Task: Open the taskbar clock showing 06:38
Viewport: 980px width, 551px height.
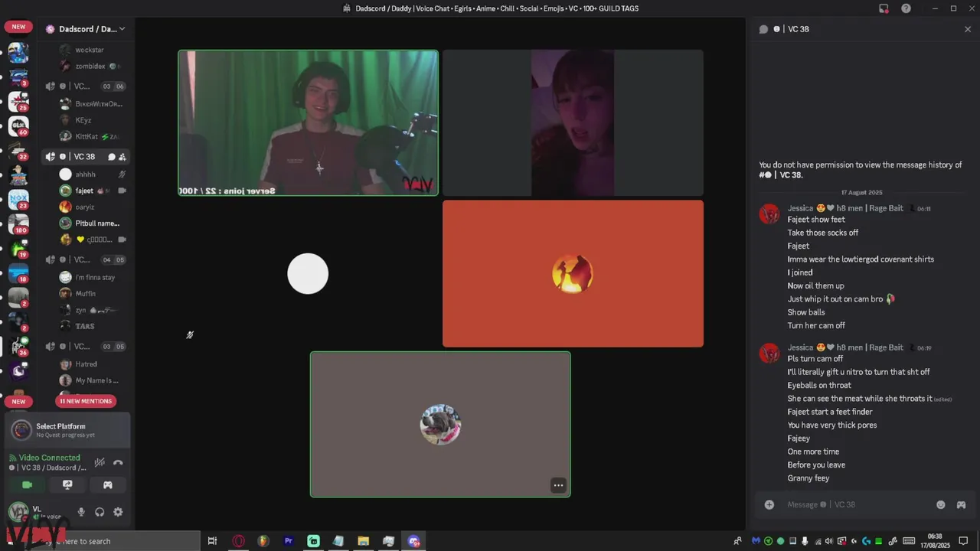Action: tap(935, 541)
